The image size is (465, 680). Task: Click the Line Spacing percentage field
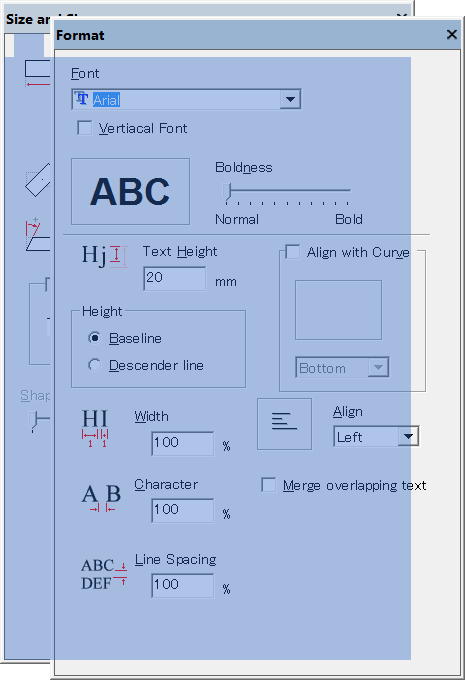click(x=183, y=586)
